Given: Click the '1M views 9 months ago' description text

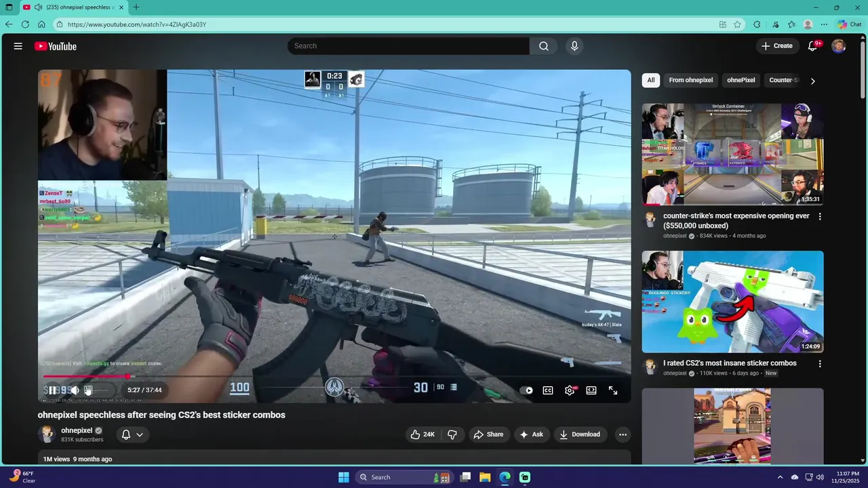Looking at the screenshot, I should (x=77, y=459).
